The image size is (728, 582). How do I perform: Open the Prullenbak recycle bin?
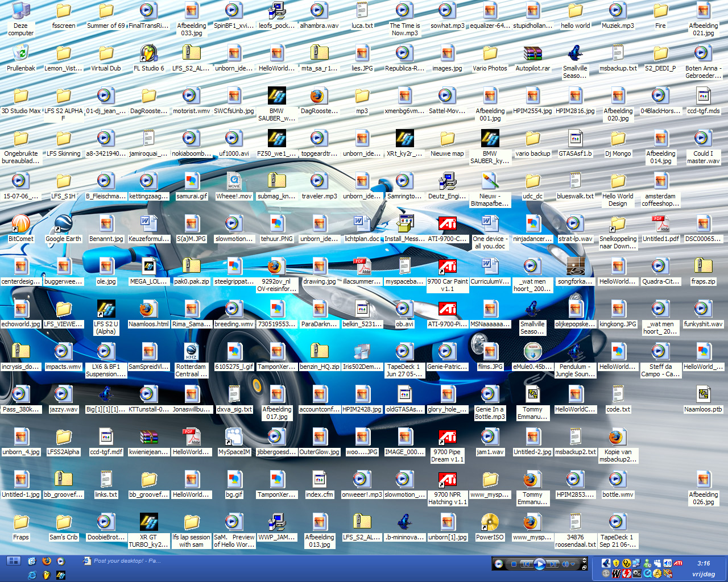20,58
